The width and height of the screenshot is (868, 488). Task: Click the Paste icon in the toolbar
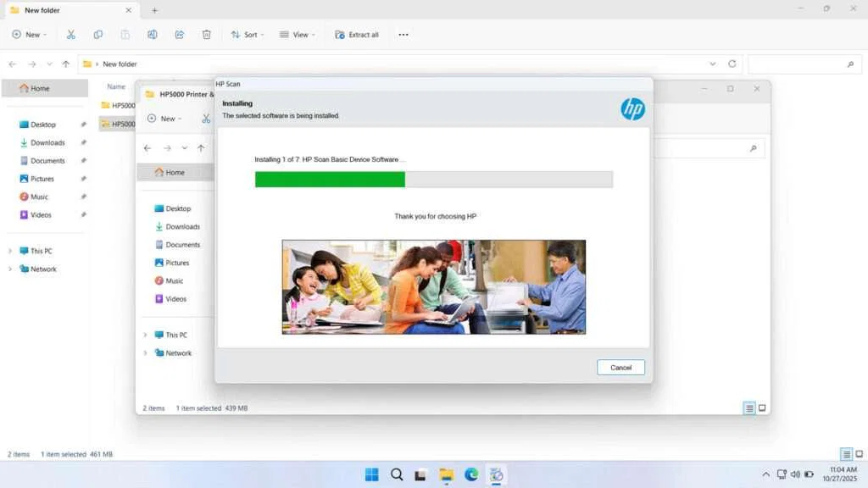pos(125,35)
